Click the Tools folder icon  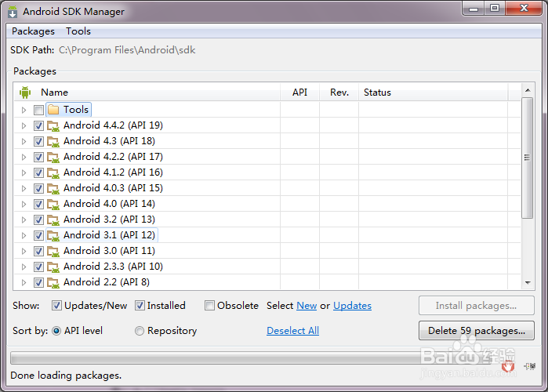coord(53,110)
